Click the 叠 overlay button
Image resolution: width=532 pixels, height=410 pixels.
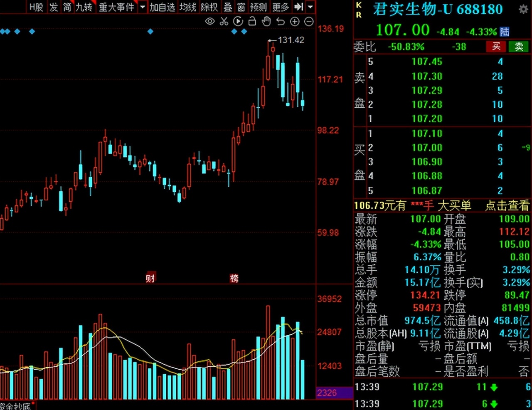point(228,7)
